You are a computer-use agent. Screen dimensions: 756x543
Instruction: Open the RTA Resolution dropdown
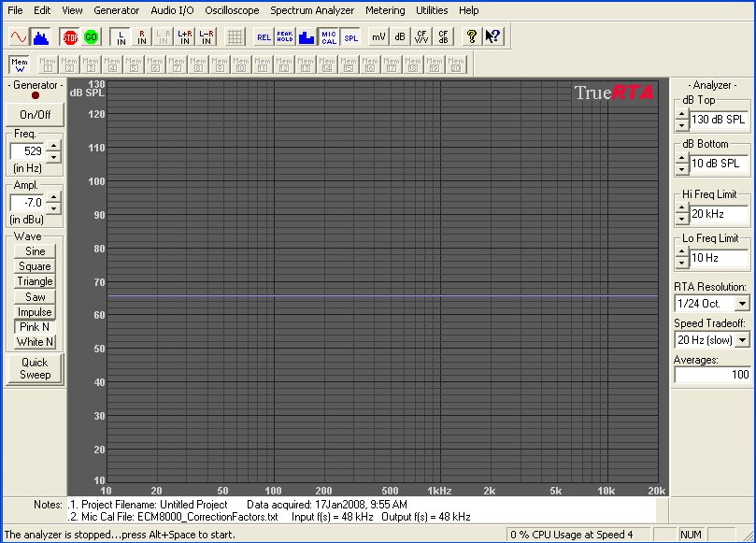[742, 304]
